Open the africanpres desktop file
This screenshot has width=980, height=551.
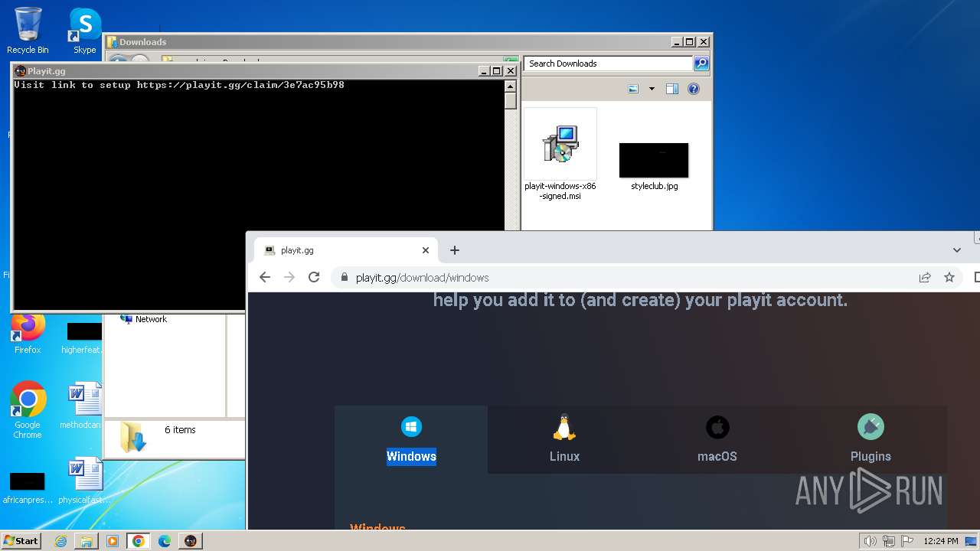(x=28, y=488)
